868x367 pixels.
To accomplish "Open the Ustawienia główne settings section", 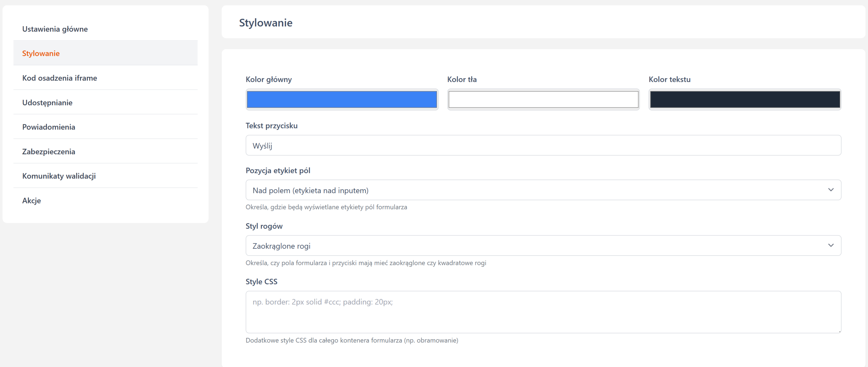I will click(55, 29).
